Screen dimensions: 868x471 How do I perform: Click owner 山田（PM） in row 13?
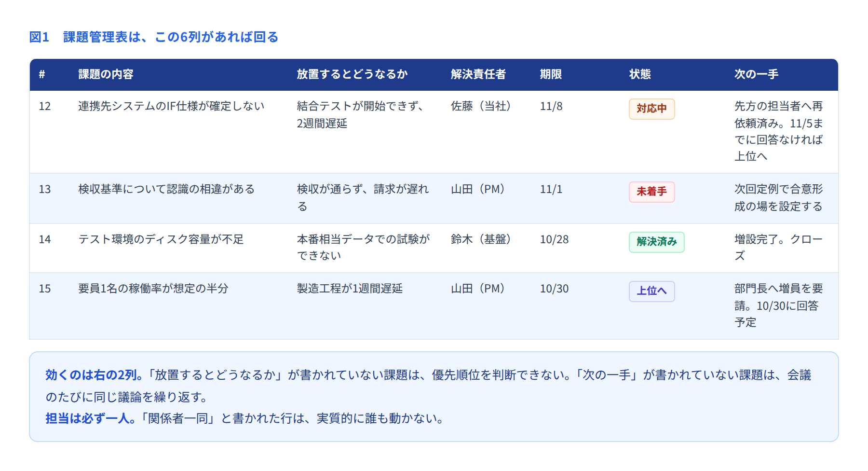(477, 189)
